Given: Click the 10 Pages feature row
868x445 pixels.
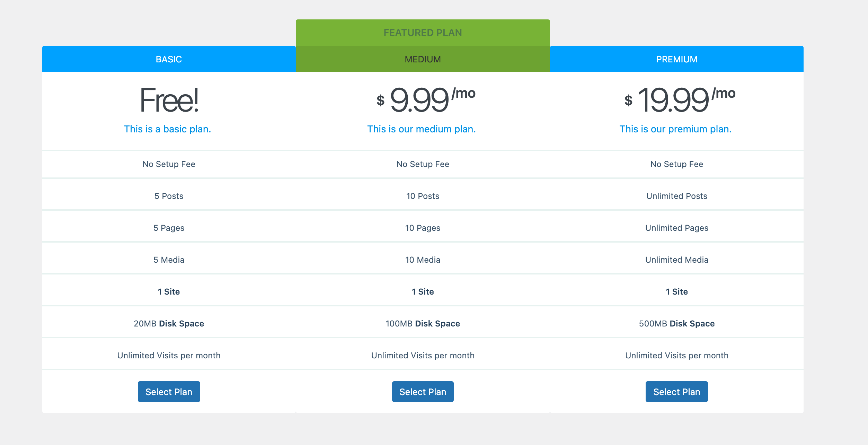Looking at the screenshot, I should click(423, 228).
